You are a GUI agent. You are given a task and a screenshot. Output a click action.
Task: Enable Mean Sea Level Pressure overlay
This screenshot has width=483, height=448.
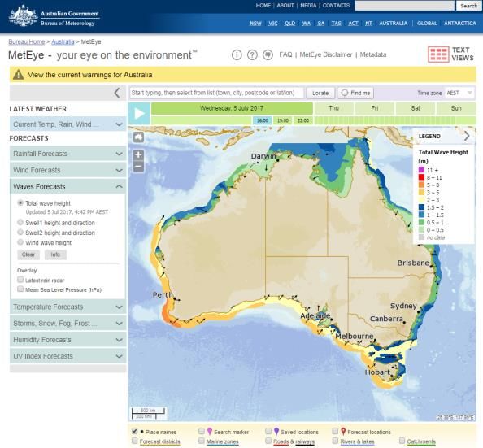point(20,289)
